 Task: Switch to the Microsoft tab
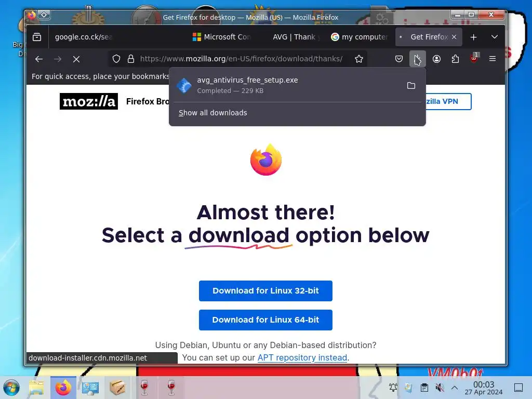[221, 37]
